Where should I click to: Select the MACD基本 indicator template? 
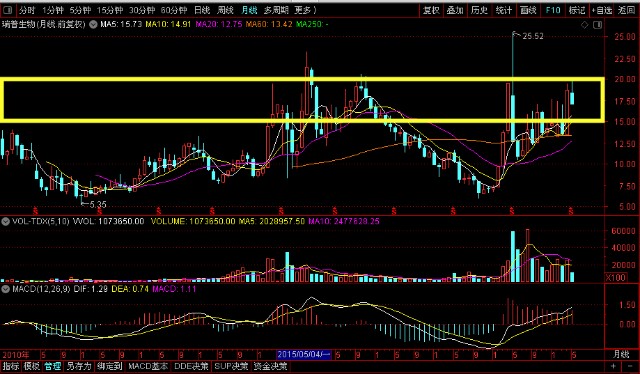(148, 366)
